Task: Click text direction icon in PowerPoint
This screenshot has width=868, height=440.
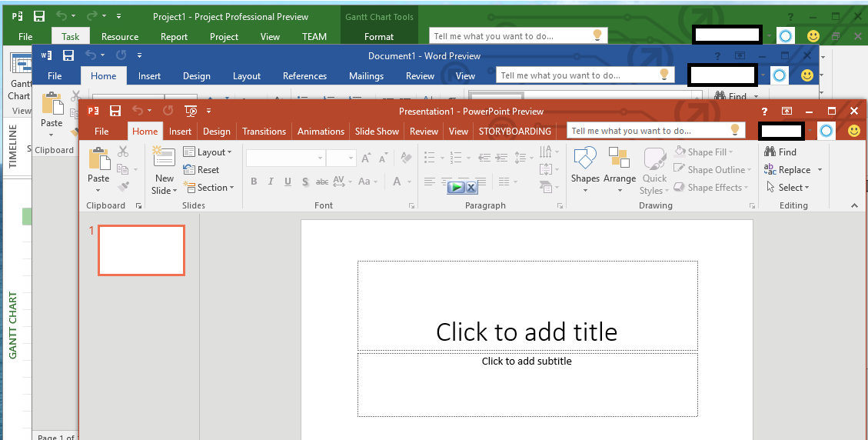Action: [549, 152]
